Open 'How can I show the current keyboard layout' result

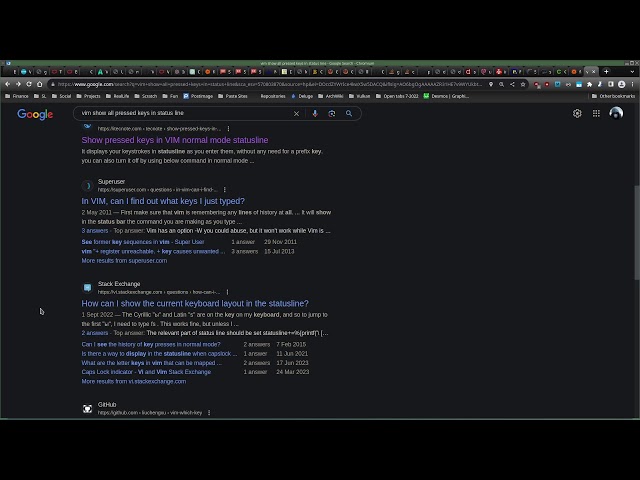(x=195, y=304)
